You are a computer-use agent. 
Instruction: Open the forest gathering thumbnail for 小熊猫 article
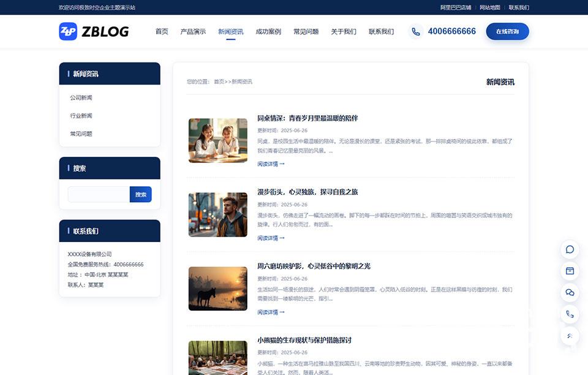click(x=218, y=358)
